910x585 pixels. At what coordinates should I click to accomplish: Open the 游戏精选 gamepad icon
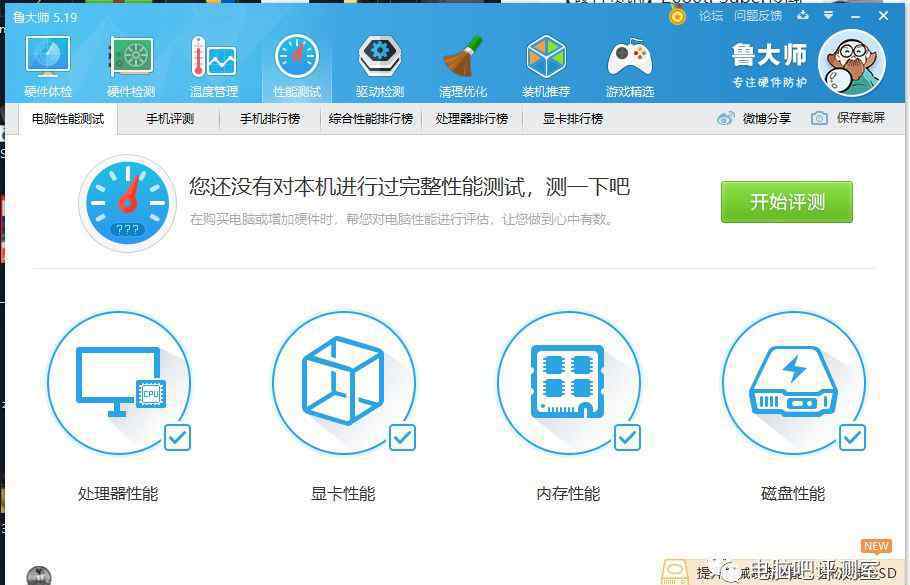click(x=630, y=66)
